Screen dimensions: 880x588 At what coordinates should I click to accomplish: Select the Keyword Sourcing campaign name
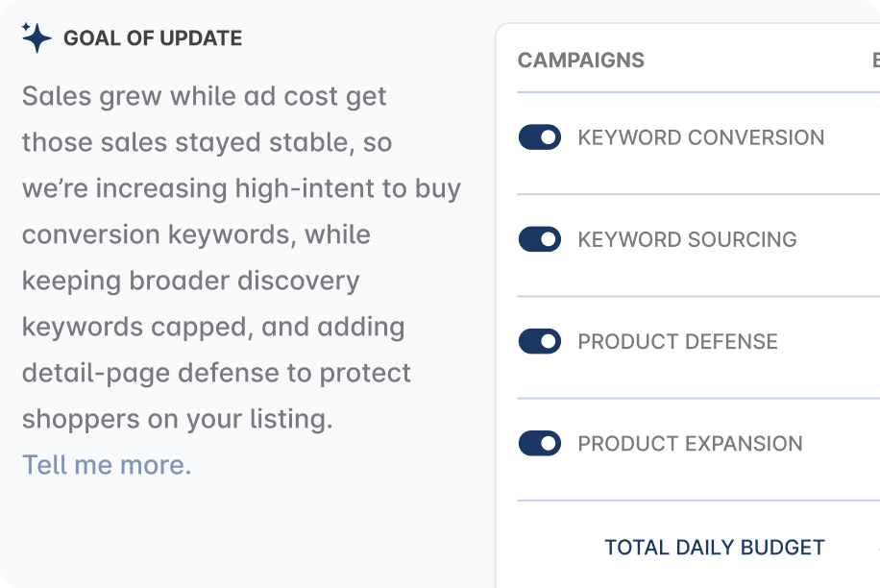click(688, 239)
